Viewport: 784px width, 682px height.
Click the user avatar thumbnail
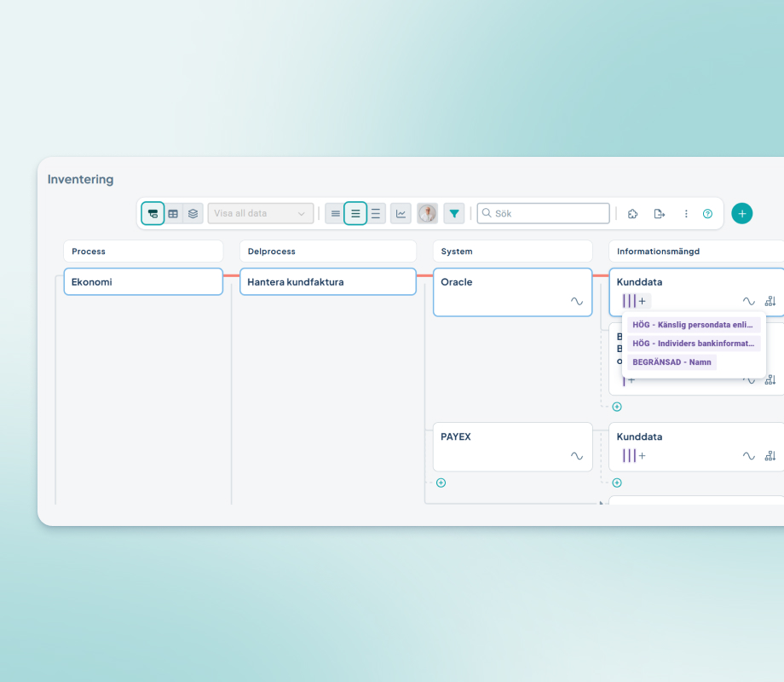(x=427, y=213)
